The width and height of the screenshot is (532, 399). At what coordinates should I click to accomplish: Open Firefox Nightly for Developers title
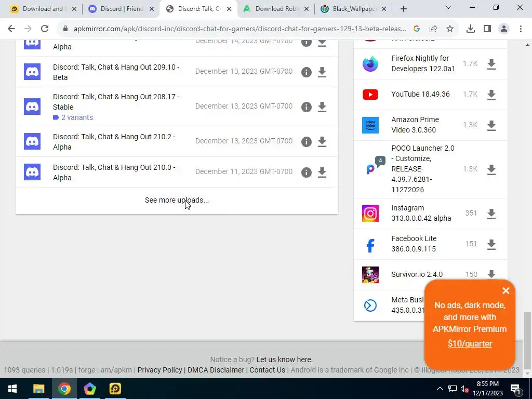[423, 63]
